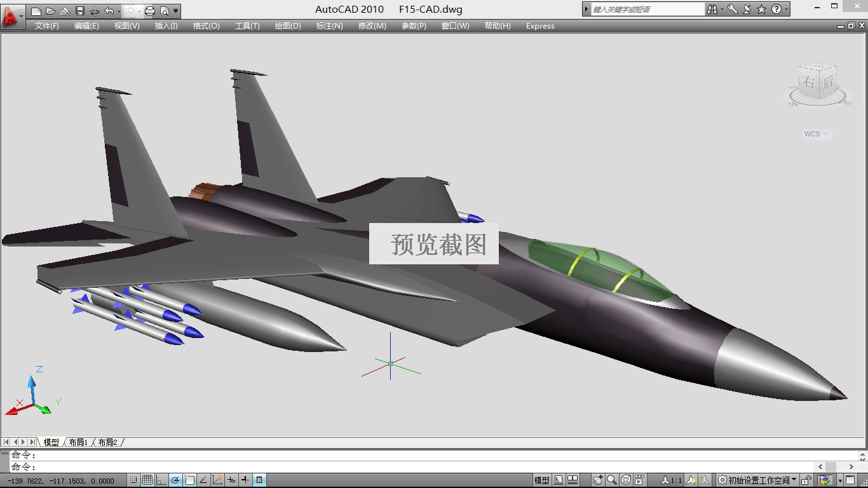Open the Express menu
The width and height of the screenshot is (868, 488).
point(540,26)
